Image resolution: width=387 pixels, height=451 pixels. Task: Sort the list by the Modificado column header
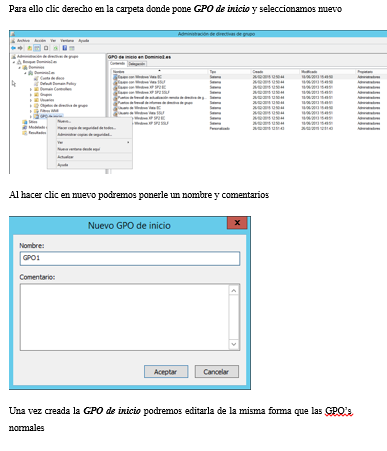click(x=328, y=72)
